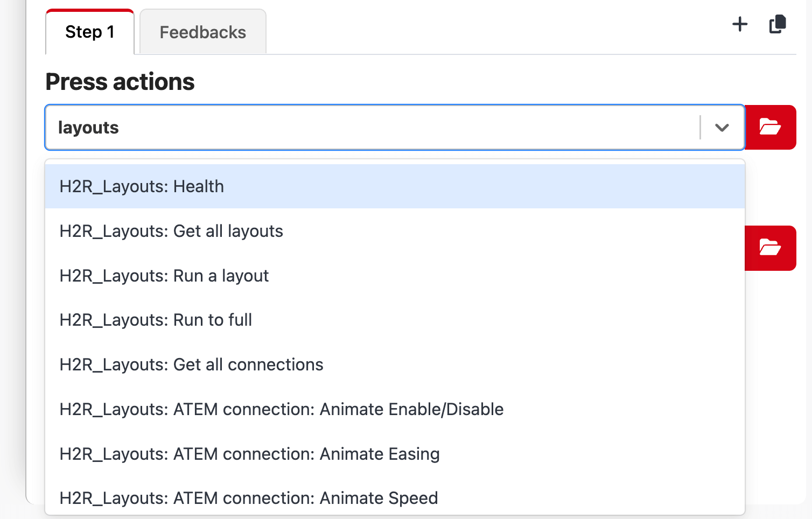The image size is (812, 519).
Task: Click the lower red folder icon button
Action: pyautogui.click(x=771, y=248)
